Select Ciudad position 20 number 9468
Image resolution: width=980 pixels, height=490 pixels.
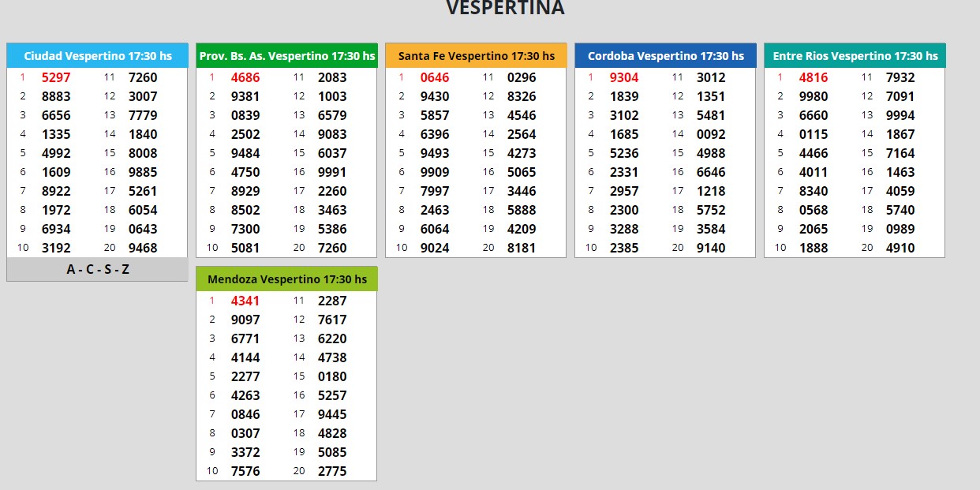143,248
